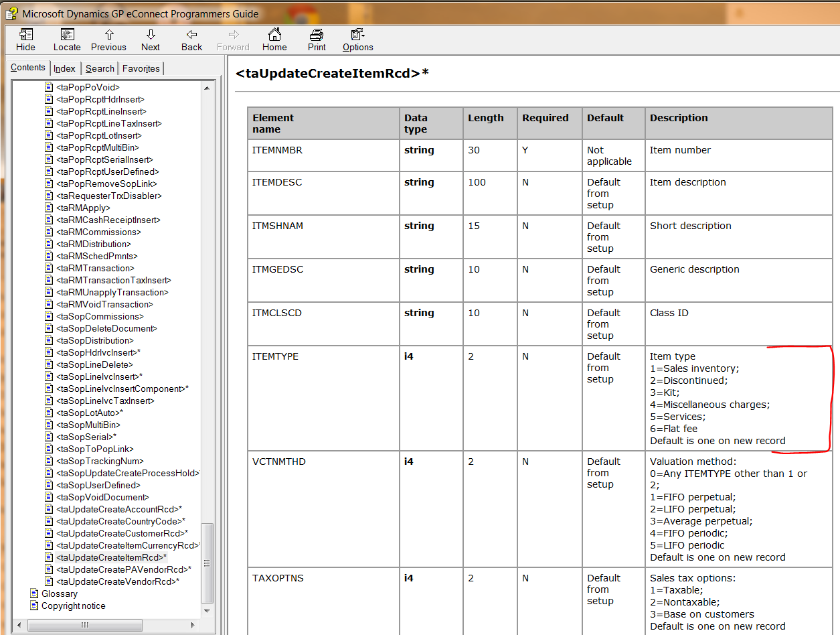The height and width of the screenshot is (635, 840).
Task: Select taSopSerial in the contents tree
Action: pos(86,437)
